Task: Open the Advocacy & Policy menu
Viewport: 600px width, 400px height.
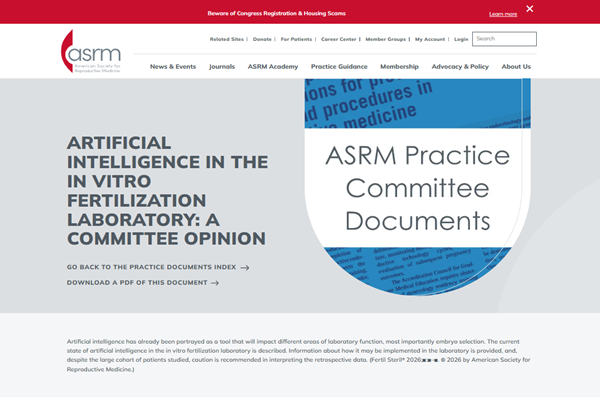Action: (460, 67)
